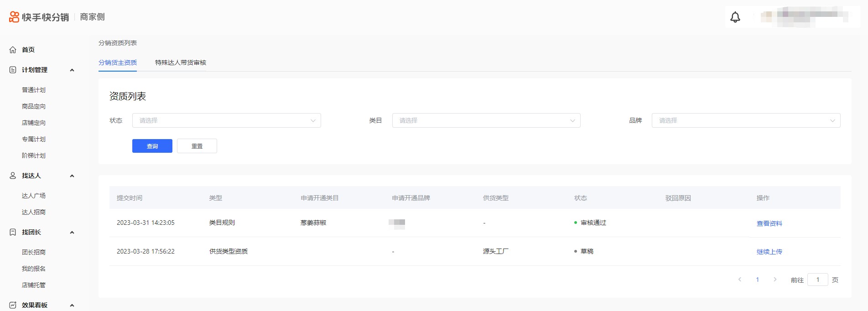Viewport: 868px width, 311px height.
Task: Open 商品定向 menu item
Action: pyautogui.click(x=34, y=106)
